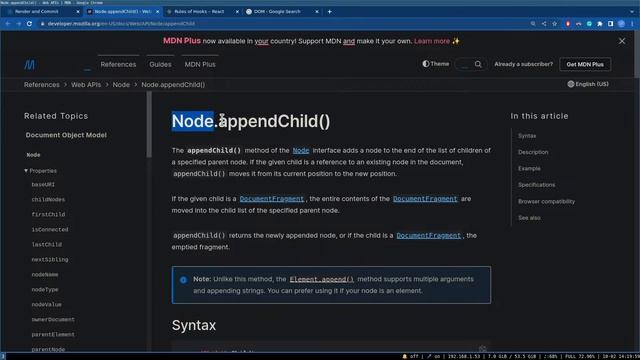
Task: Change language from English (US)
Action: (588, 84)
